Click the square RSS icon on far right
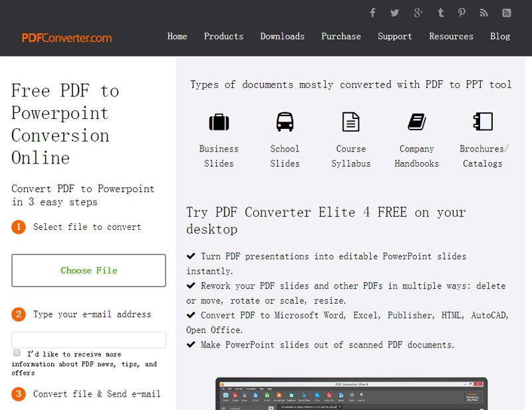 coord(506,13)
